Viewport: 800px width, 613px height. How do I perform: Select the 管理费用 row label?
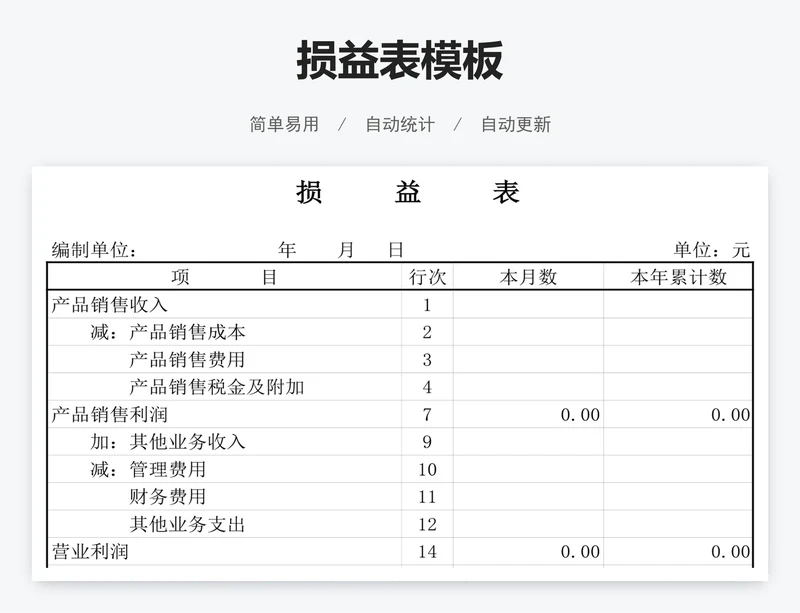coord(168,469)
